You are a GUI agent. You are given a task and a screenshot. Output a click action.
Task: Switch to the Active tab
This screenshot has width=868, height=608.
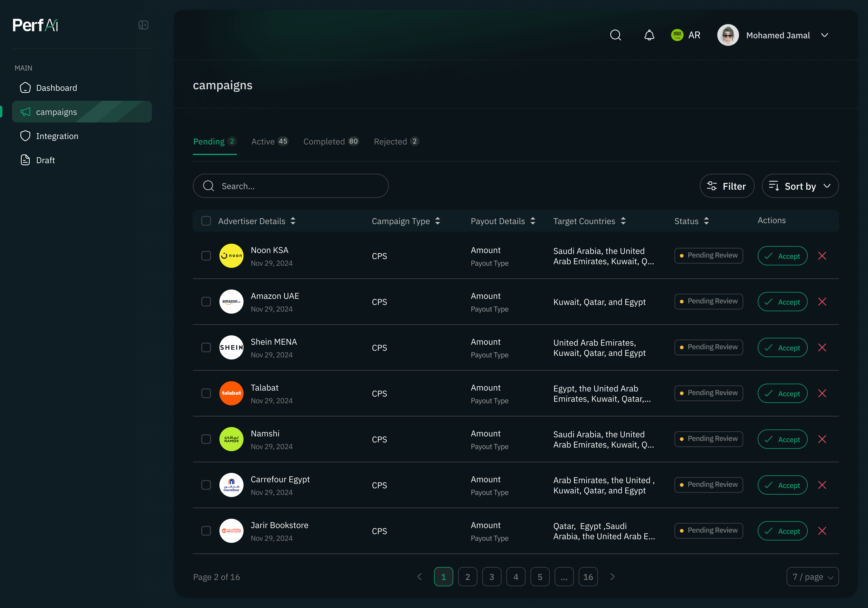(270, 141)
